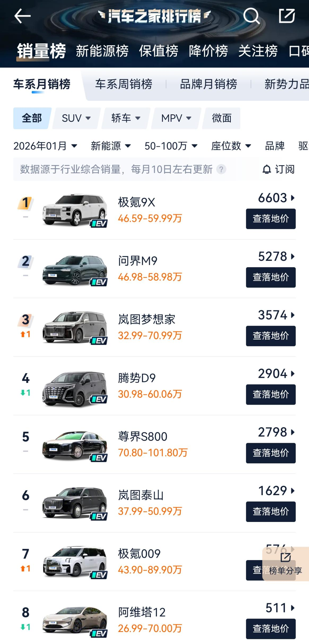The image size is (309, 644).
Task: Expand the 50-100万 price dropdown
Action: point(171,146)
